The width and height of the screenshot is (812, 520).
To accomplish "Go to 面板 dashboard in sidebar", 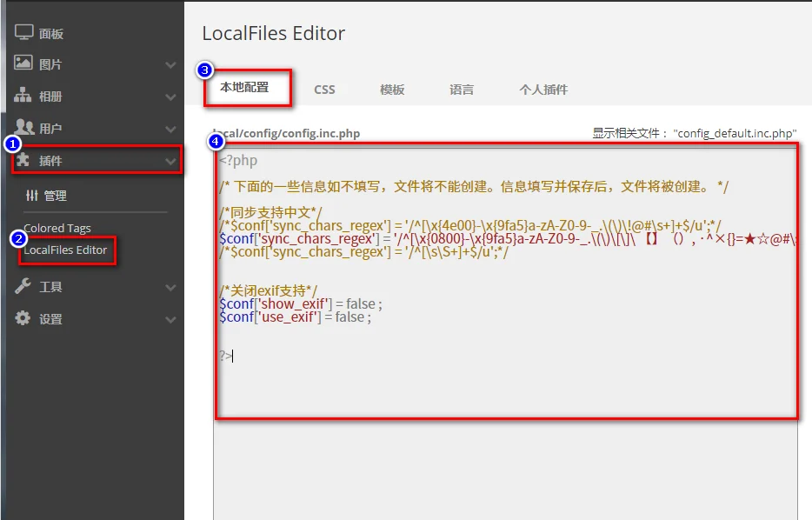I will coord(51,34).
